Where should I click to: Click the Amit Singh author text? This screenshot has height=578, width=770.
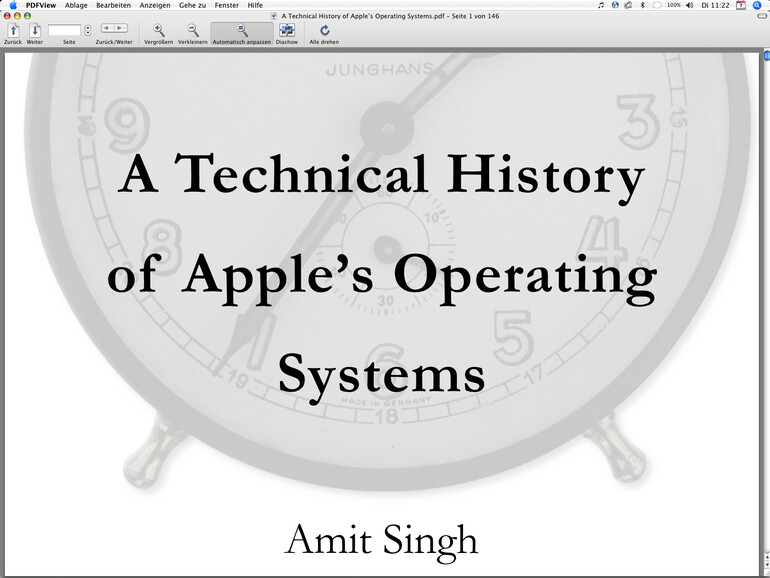382,542
